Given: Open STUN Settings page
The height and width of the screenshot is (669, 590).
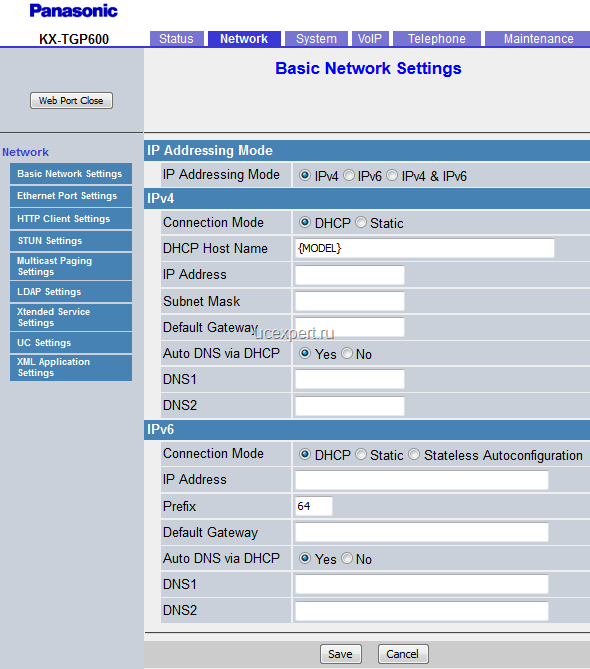Looking at the screenshot, I should [x=71, y=241].
